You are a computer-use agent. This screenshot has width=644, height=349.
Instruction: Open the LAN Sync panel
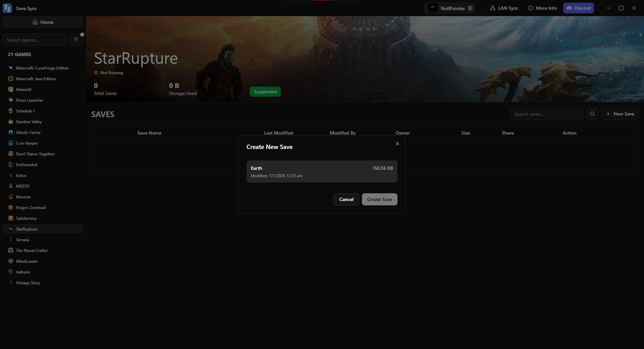(x=504, y=8)
